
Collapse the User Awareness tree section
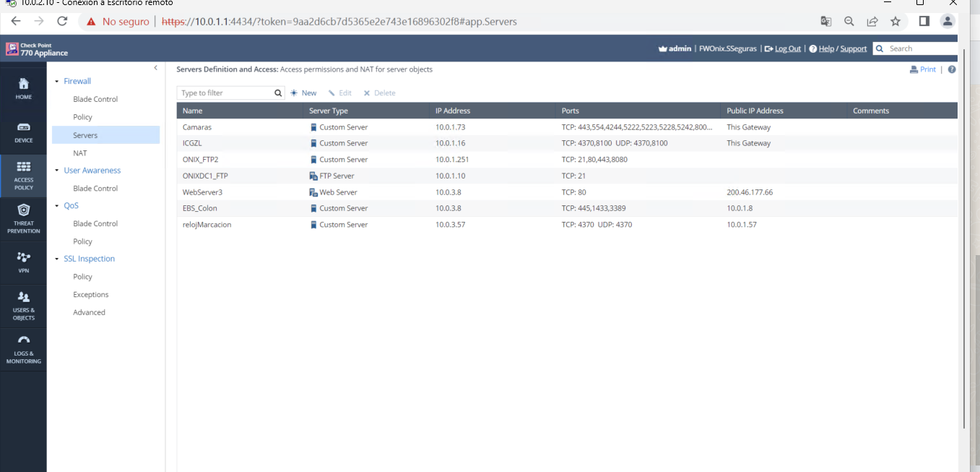[57, 171]
